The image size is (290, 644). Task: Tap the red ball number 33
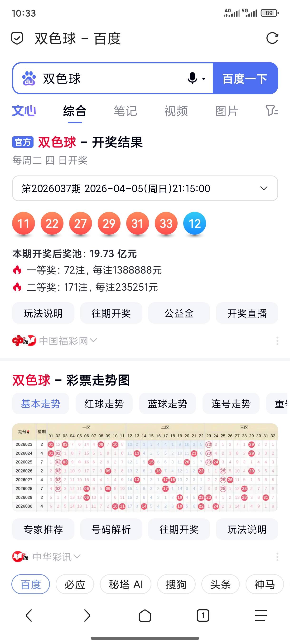click(166, 223)
